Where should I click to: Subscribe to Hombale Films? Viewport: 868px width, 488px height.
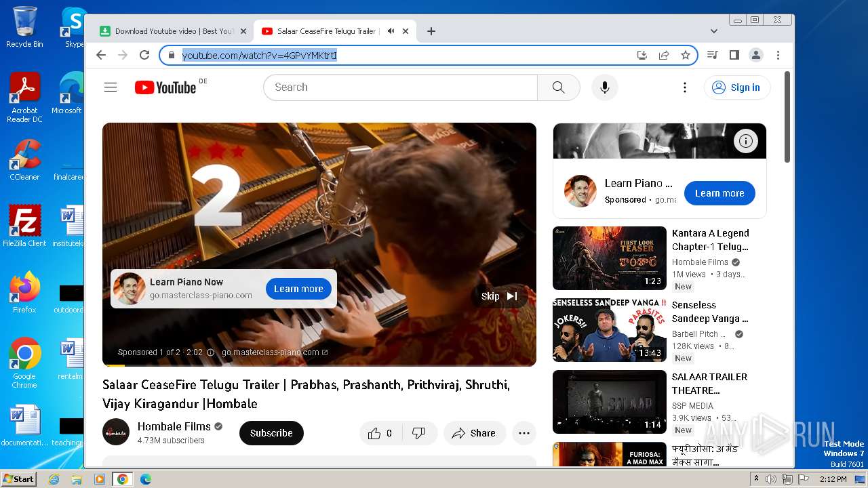271,433
